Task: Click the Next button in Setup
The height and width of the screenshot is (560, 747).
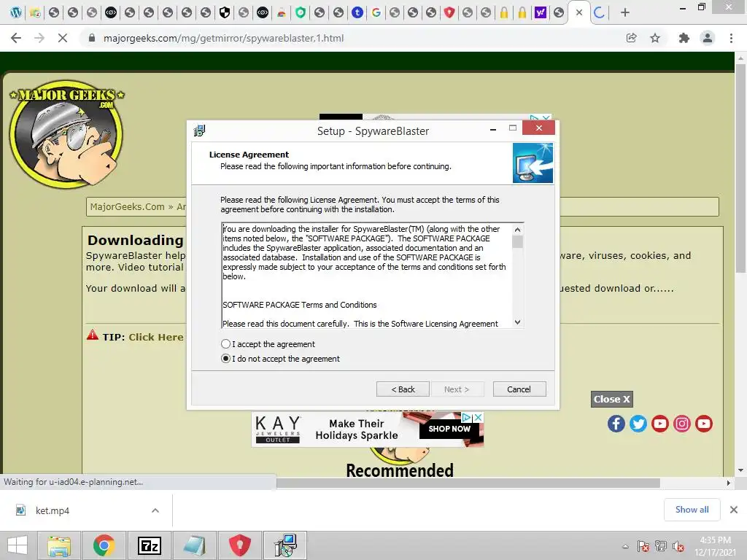Action: pyautogui.click(x=457, y=389)
